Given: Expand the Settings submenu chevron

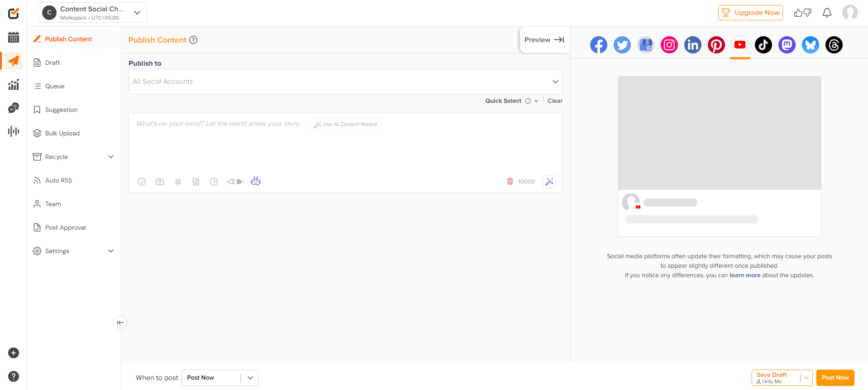Looking at the screenshot, I should pyautogui.click(x=111, y=251).
